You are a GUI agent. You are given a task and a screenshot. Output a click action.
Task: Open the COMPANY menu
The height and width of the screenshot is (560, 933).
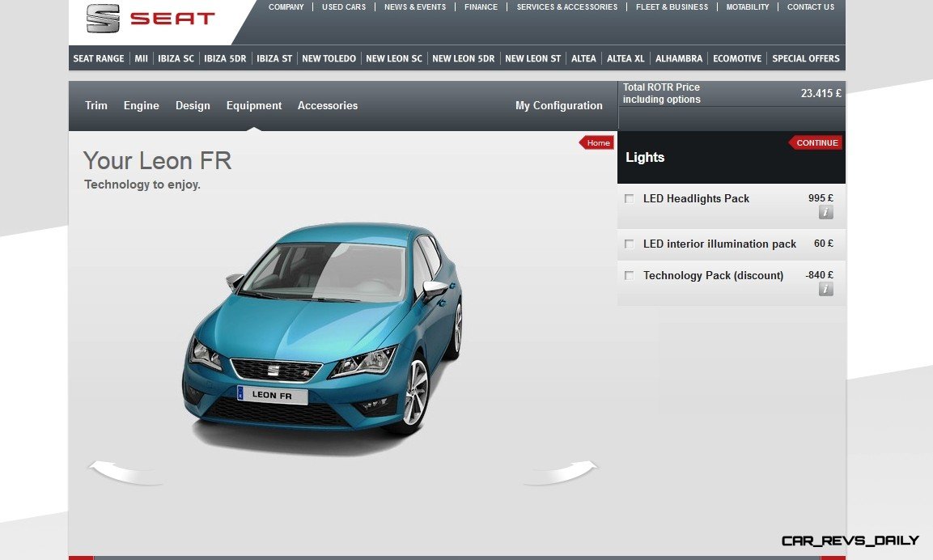(x=286, y=7)
